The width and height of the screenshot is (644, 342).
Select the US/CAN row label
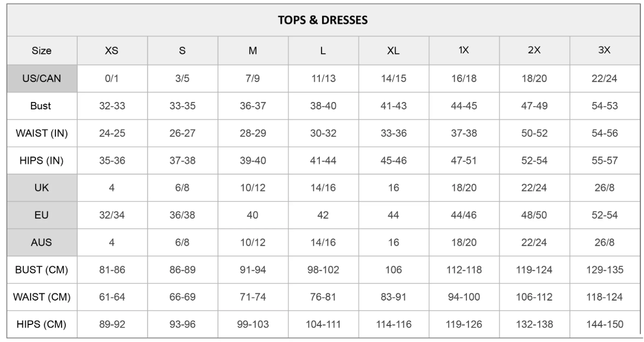[x=42, y=79]
